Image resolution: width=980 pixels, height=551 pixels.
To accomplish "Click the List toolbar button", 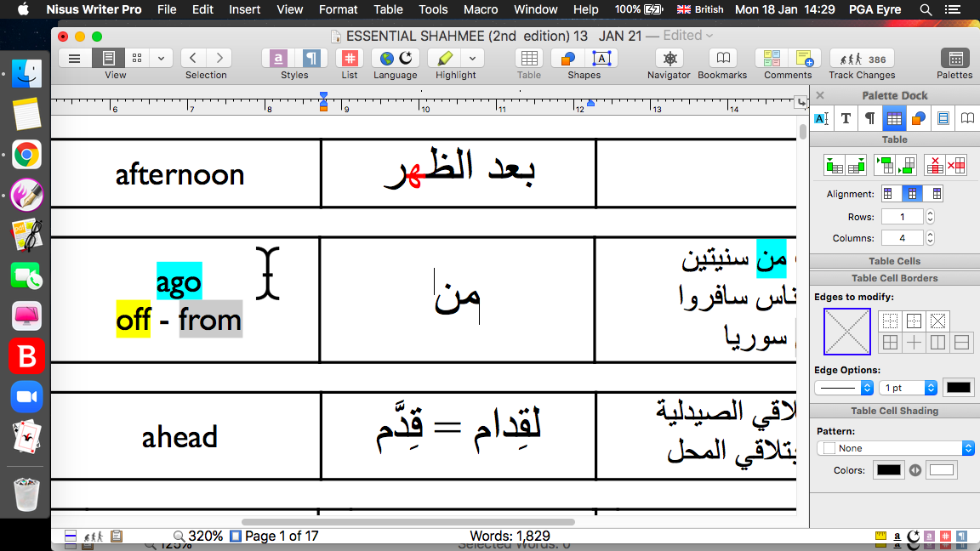I will [350, 59].
